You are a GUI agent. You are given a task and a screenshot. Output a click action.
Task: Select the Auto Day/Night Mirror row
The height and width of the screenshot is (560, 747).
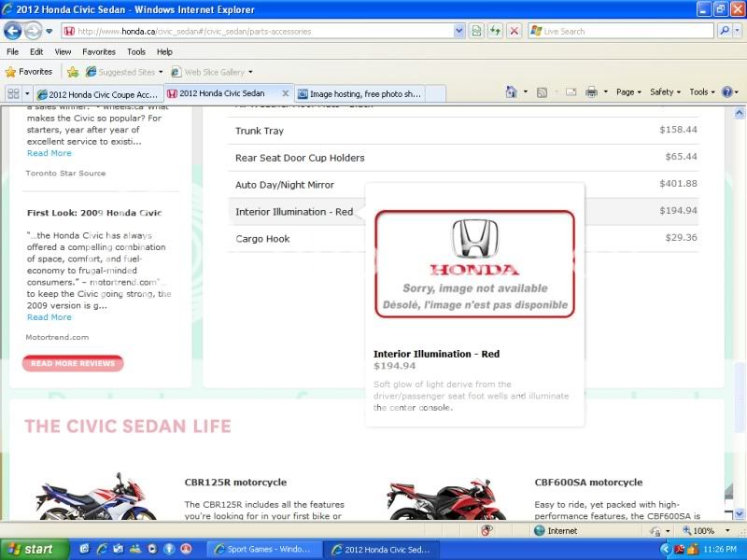tap(463, 185)
